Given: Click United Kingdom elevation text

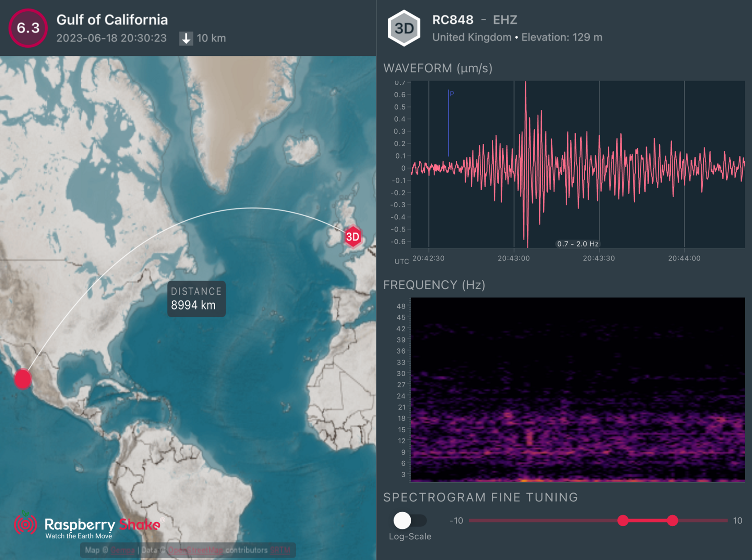Looking at the screenshot, I should tap(517, 37).
